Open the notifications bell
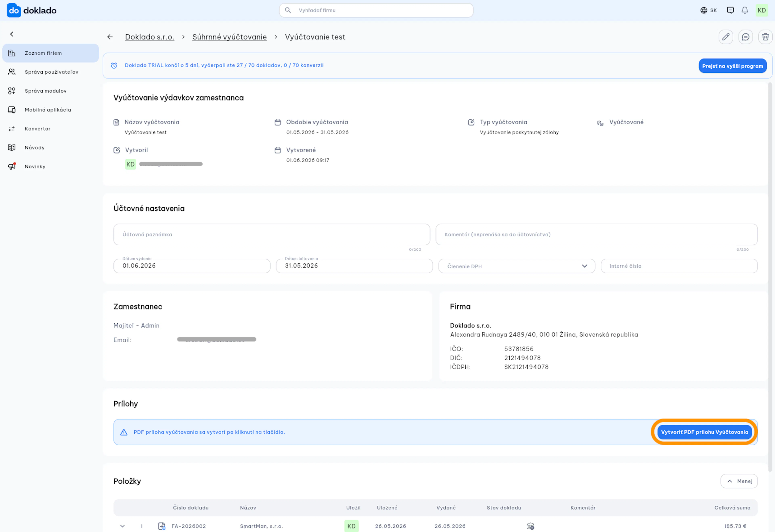The image size is (775, 532). click(745, 10)
